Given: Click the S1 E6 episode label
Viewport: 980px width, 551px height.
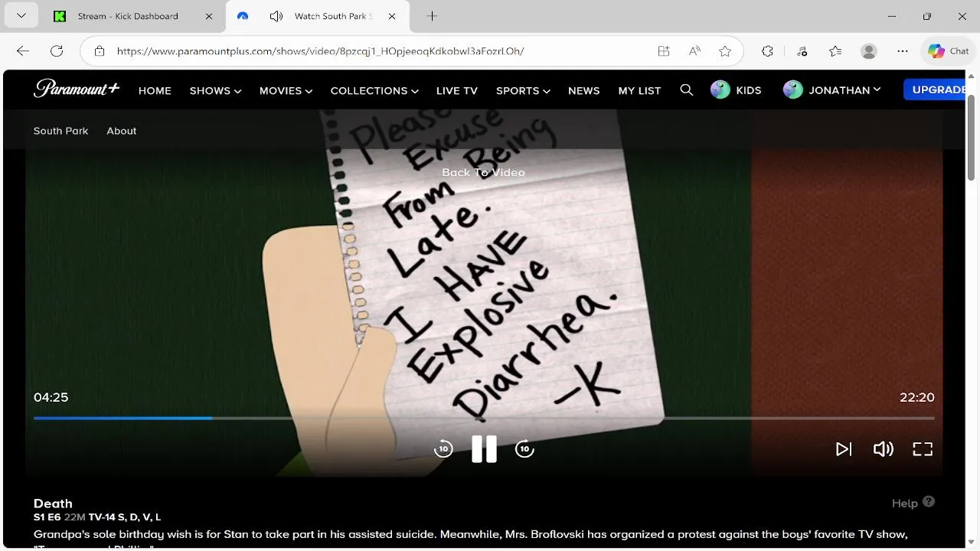Looking at the screenshot, I should click(x=47, y=517).
